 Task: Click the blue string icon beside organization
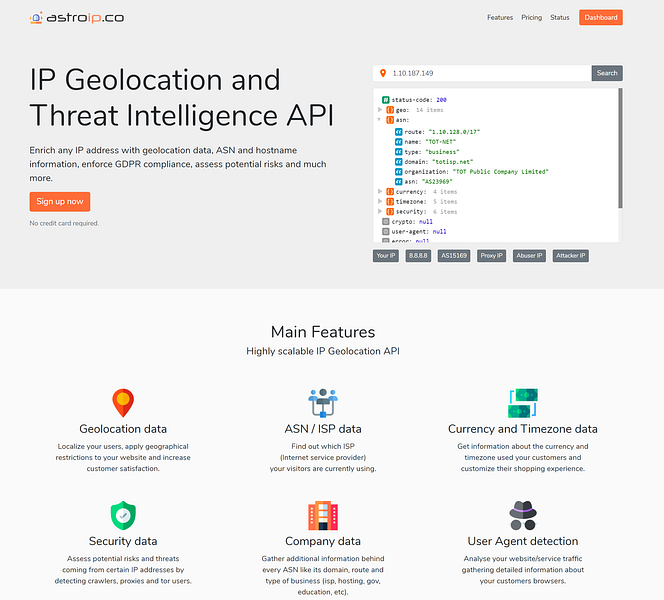pos(398,171)
